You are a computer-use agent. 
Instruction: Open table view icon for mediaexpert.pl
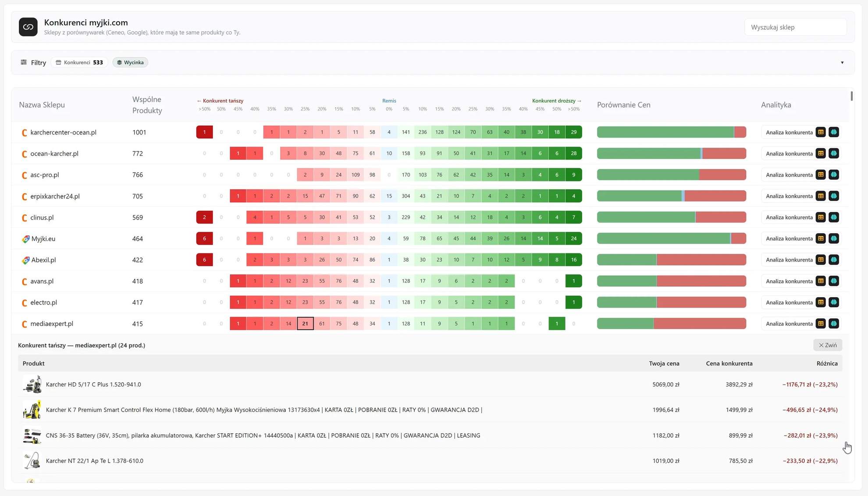(x=821, y=323)
